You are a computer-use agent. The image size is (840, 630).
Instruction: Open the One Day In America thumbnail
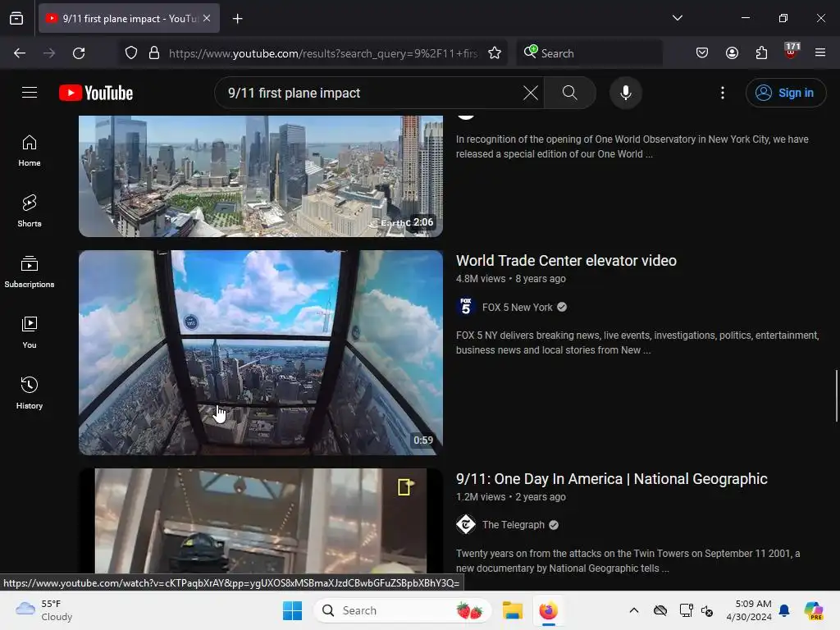coord(261,521)
